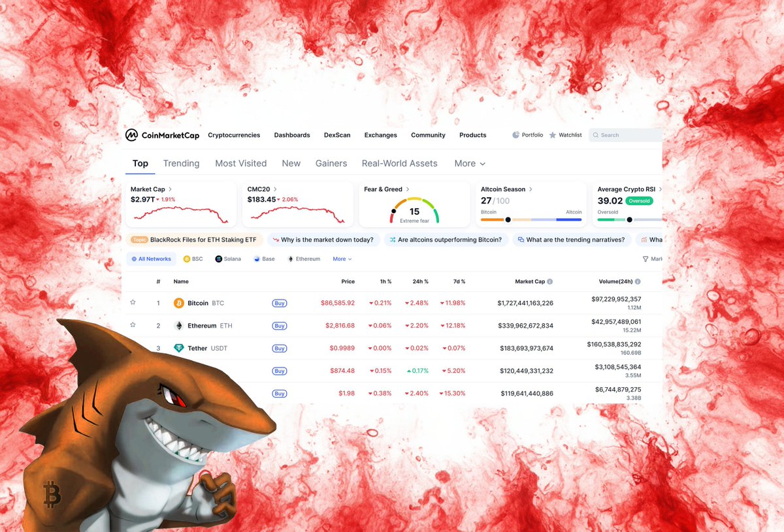Open the Products menu
The image size is (784, 532).
tap(473, 135)
